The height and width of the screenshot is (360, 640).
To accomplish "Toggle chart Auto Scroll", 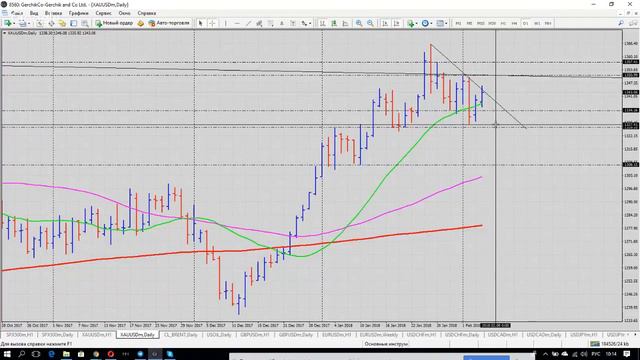I will (384, 23).
